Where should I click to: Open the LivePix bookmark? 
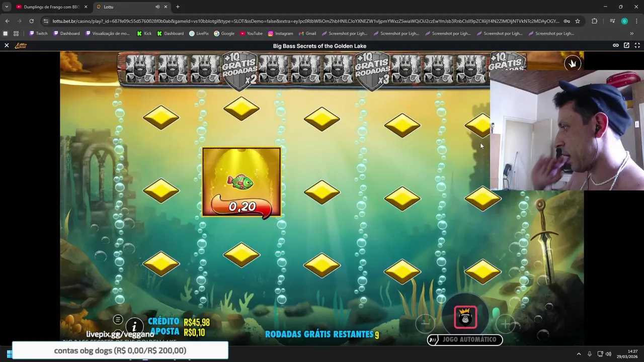[x=199, y=33]
